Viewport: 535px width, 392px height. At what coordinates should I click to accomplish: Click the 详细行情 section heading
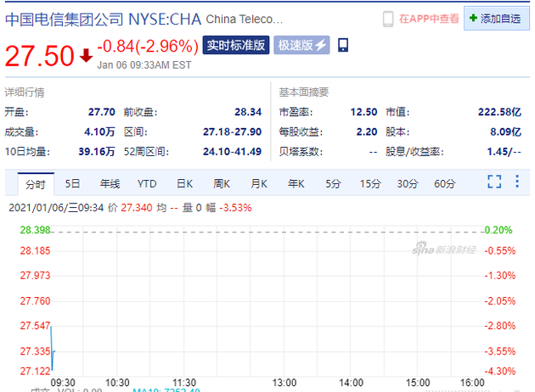pos(25,92)
